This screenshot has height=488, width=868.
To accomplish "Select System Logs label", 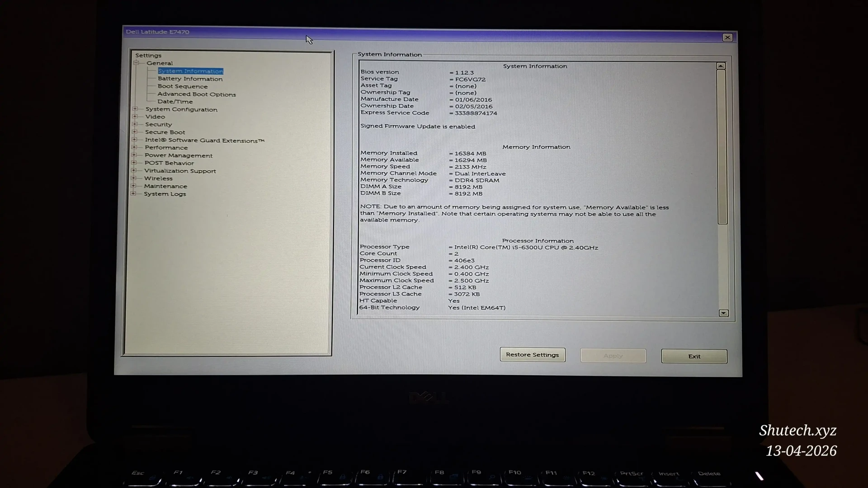I will [x=165, y=194].
